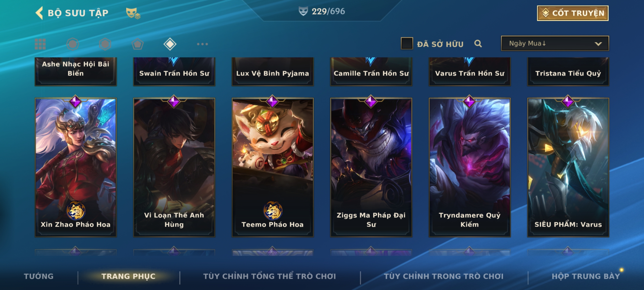The width and height of the screenshot is (644, 290).
Task: Select the all-skins grid filter icon
Action: (40, 44)
